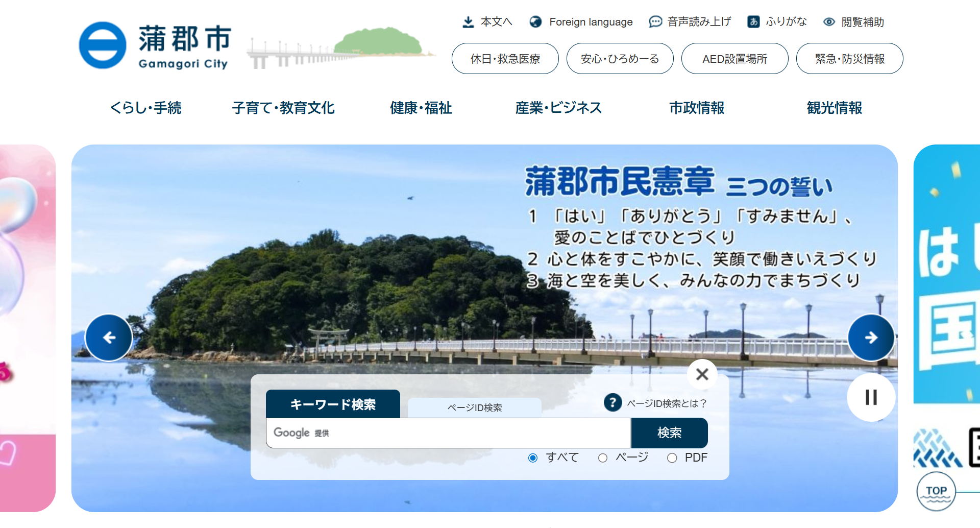Open the 子育て・教育文化 menu

[x=283, y=108]
